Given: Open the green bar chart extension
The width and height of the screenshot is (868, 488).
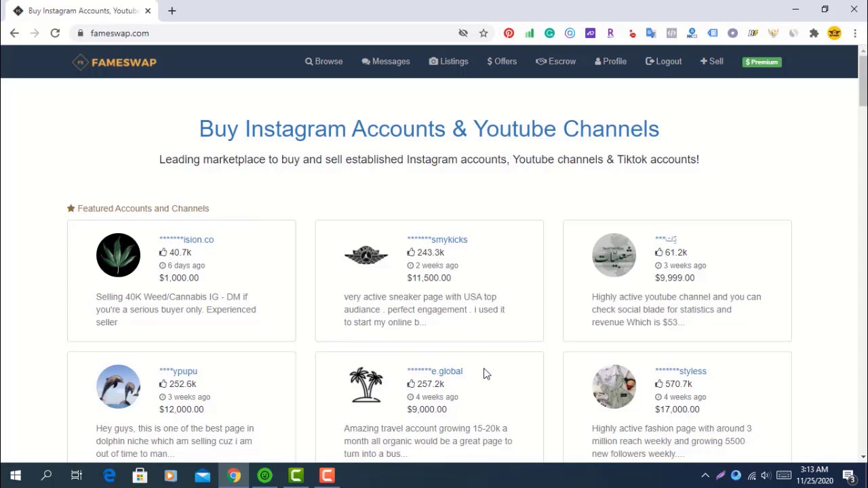Looking at the screenshot, I should (529, 33).
